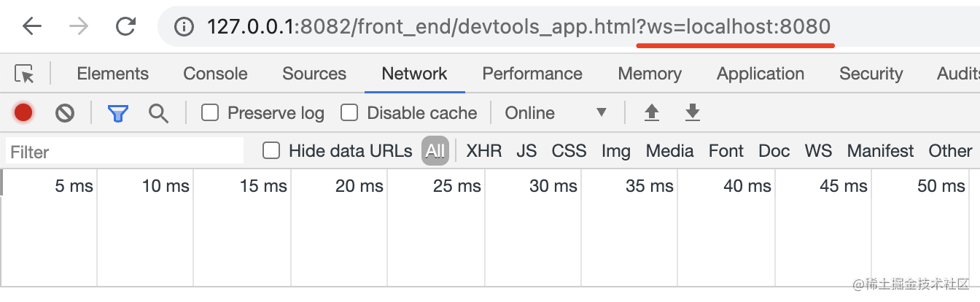Activate the inspect element picker icon

point(24,74)
